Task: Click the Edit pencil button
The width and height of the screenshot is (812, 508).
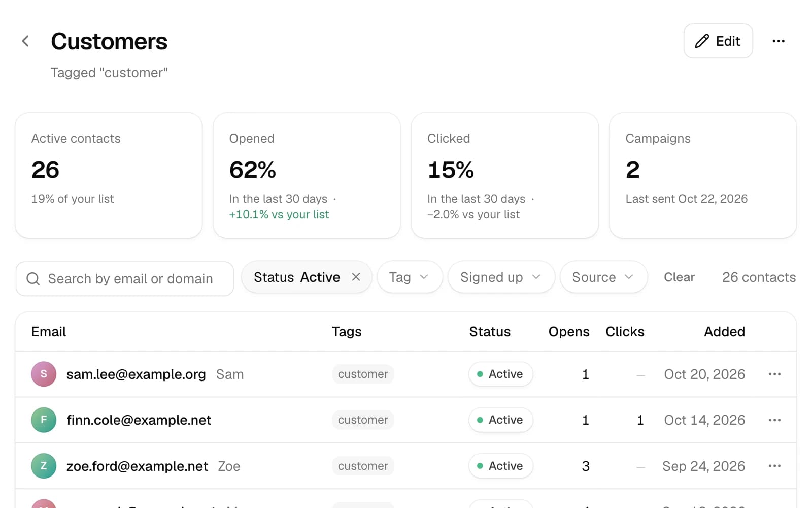Action: click(x=718, y=41)
